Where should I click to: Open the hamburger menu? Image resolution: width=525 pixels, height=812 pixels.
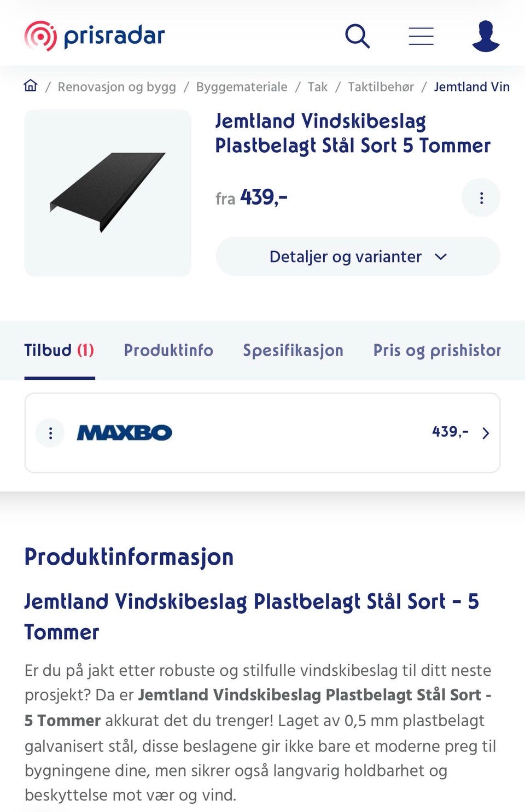tap(421, 36)
